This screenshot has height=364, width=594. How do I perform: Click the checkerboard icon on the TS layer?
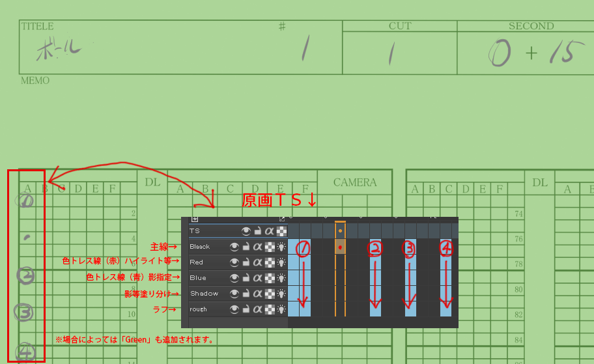point(281,231)
